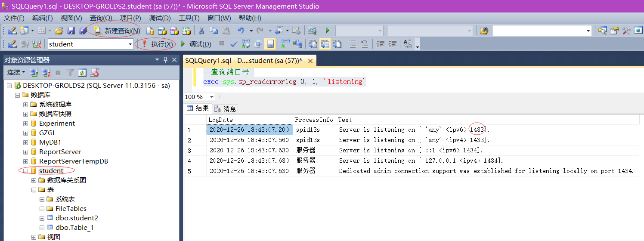Click the Decrease Indent icon

[x=381, y=44]
